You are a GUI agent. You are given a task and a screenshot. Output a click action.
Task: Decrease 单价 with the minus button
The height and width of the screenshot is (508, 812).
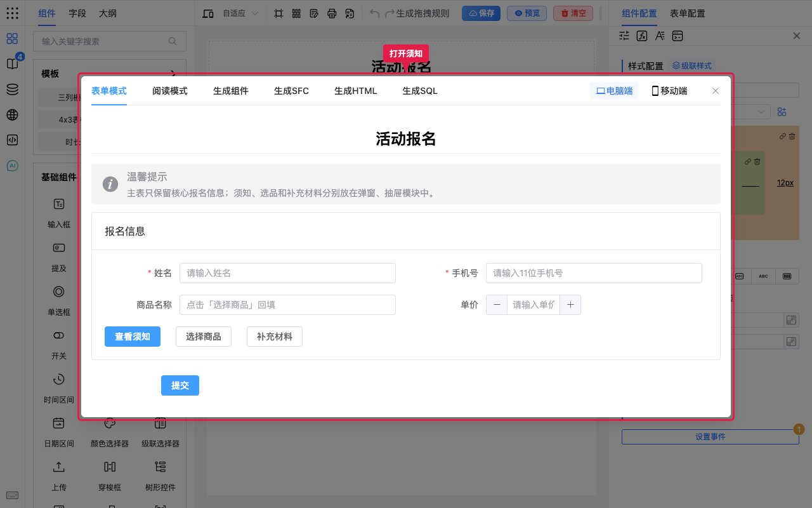[x=497, y=305]
